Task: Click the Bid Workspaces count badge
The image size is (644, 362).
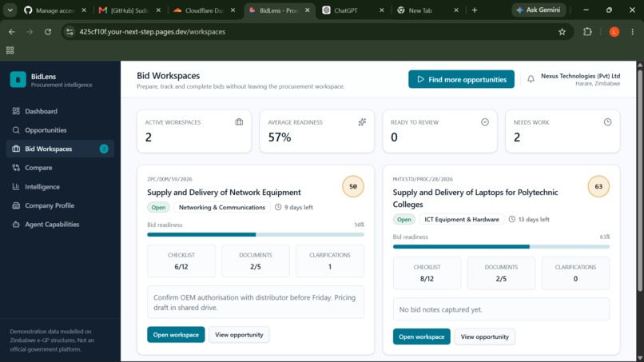Action: 104,149
